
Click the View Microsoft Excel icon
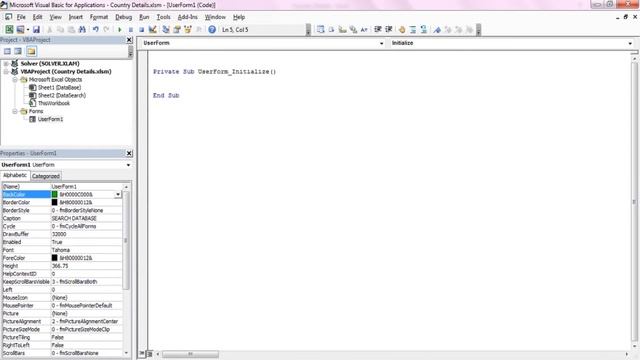pos(9,29)
